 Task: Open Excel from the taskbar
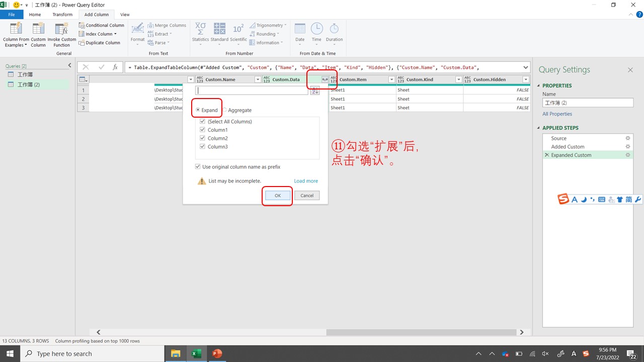(196, 353)
